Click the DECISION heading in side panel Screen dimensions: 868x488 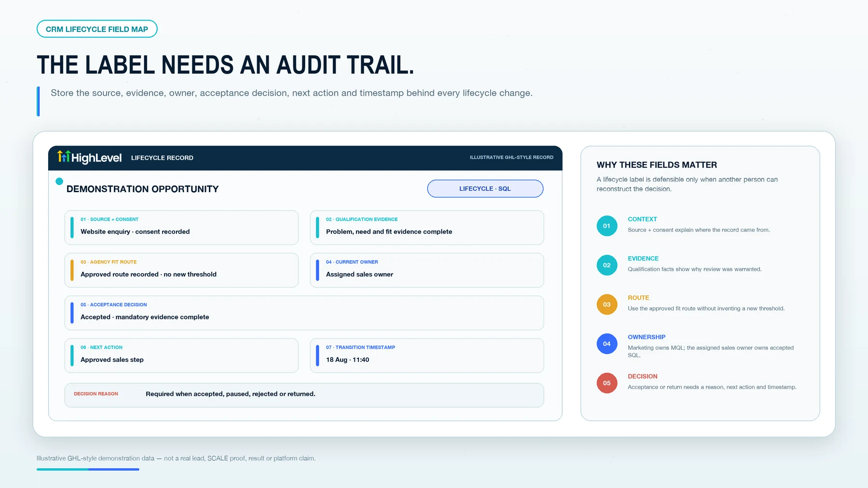click(643, 377)
